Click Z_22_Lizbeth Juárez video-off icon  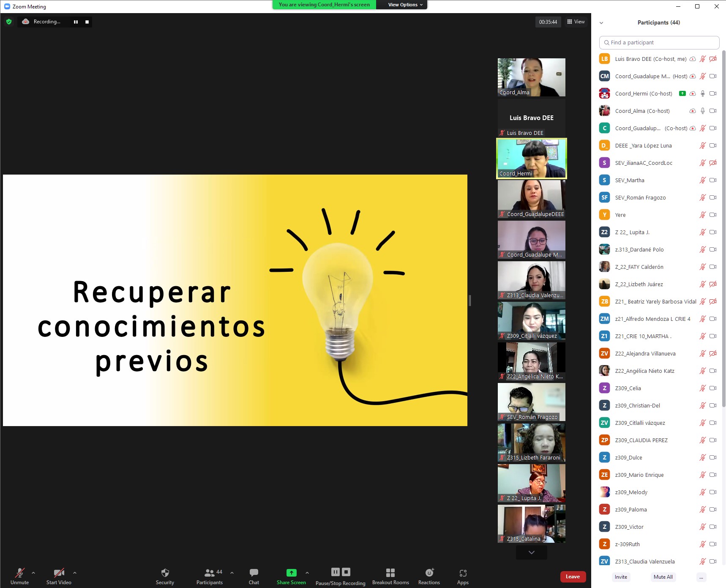[713, 284]
